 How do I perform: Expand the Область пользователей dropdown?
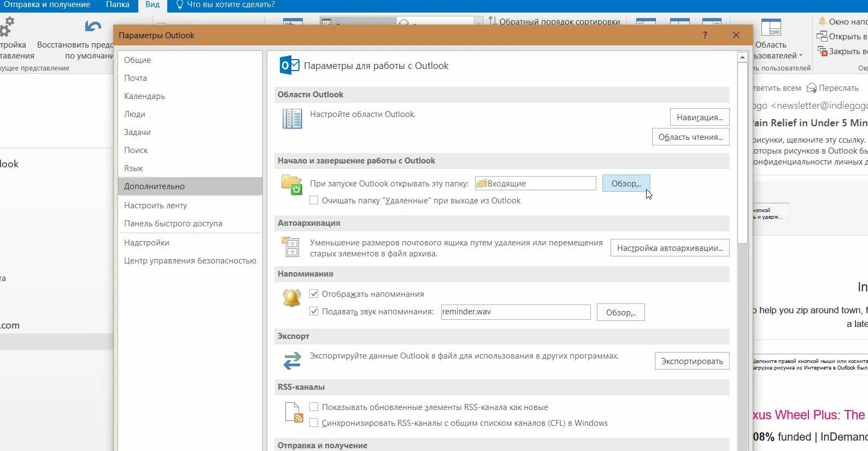click(x=801, y=55)
